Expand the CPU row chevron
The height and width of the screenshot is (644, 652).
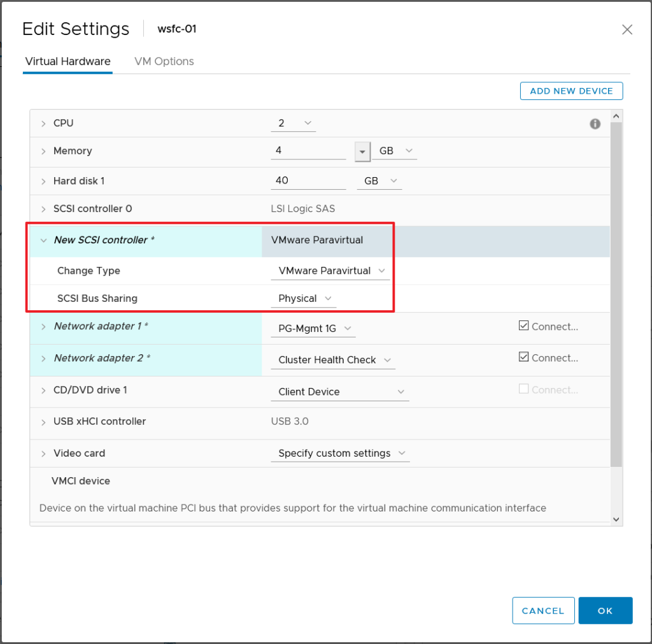(43, 124)
